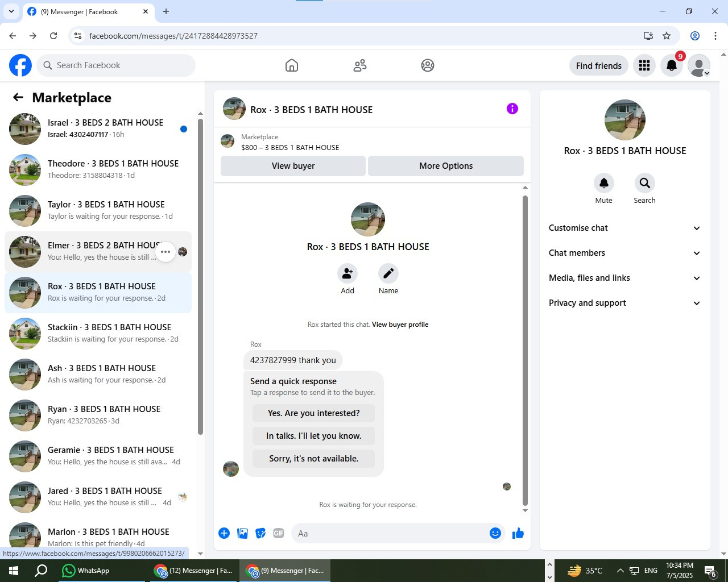Attach a photo with the image icon
This screenshot has height=582, width=728.
coord(242,533)
